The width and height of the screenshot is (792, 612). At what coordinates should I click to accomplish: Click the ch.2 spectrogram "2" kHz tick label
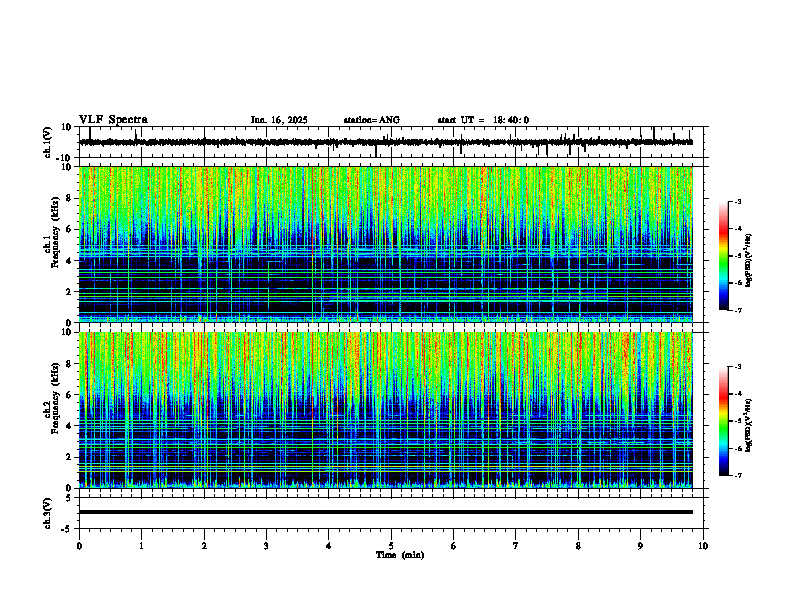(x=70, y=457)
